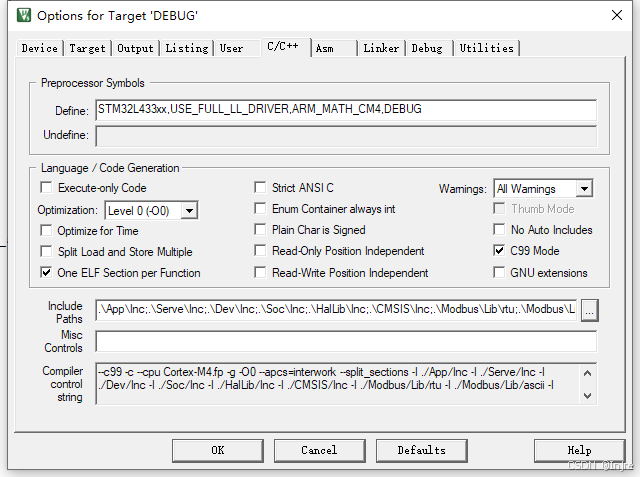Enable Execute-only Code checkbox
Screen dimensions: 640x477
tap(46, 188)
